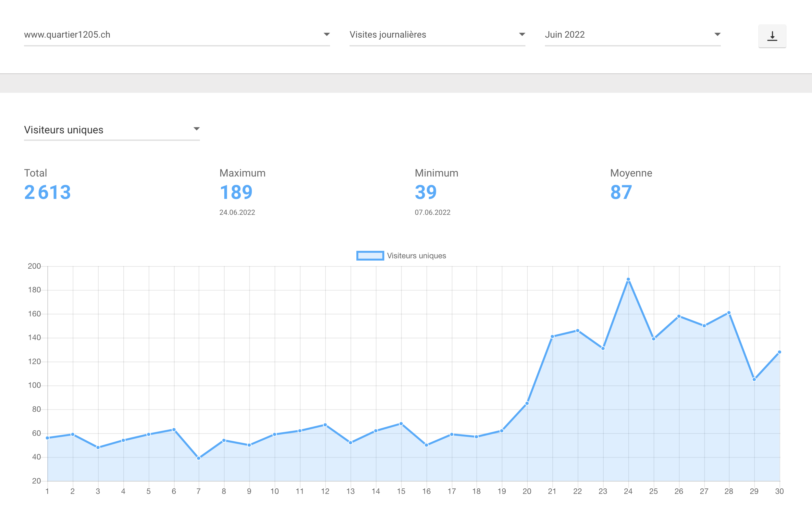Select the data point for day 20

(x=527, y=403)
